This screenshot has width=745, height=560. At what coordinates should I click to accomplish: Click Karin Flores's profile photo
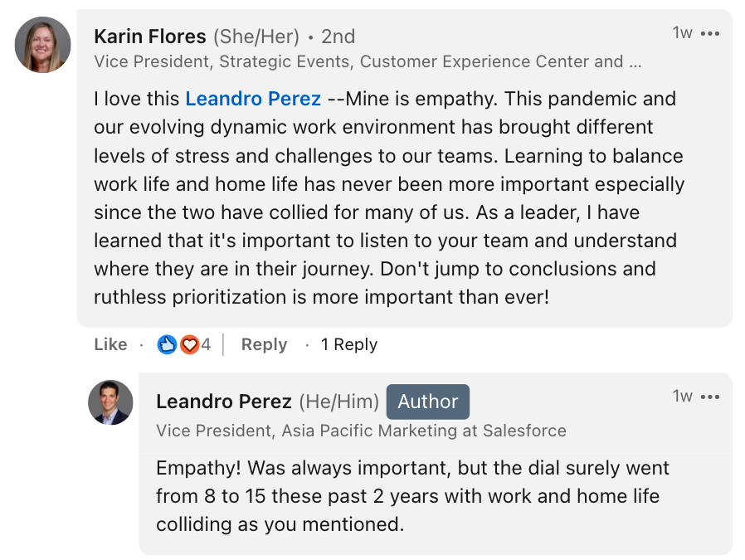[x=42, y=42]
